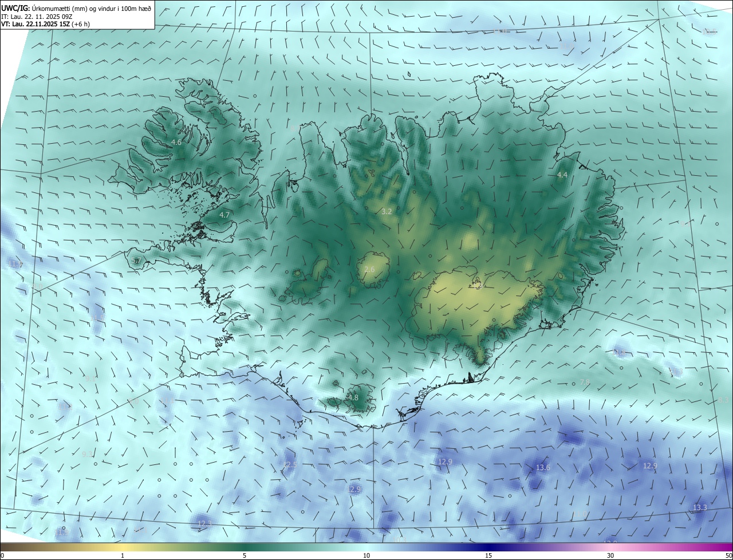Screen dimensions: 733x560
Task: Click the '15' tick on the color scale
Action: pyautogui.click(x=488, y=555)
